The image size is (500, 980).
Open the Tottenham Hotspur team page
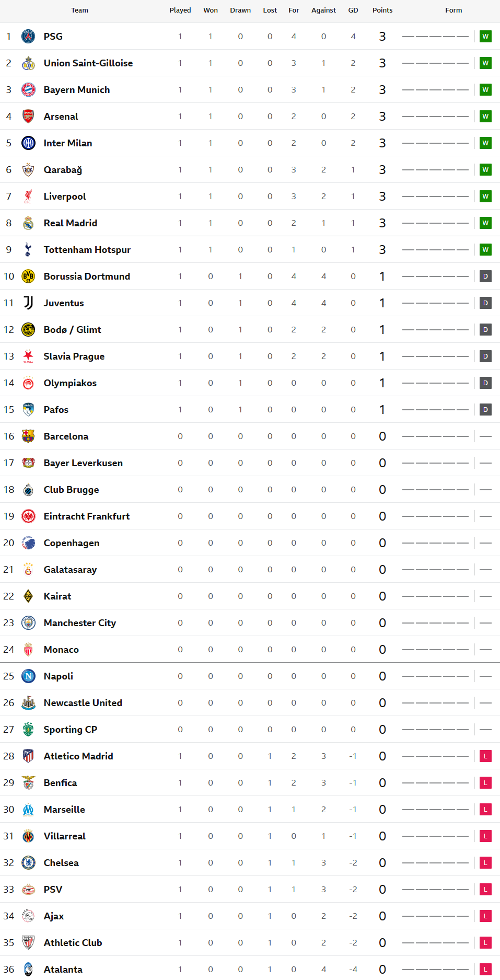[x=87, y=250]
